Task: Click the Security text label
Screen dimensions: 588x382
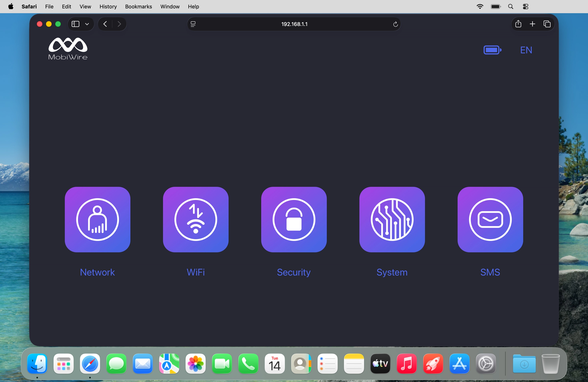Action: tap(294, 272)
